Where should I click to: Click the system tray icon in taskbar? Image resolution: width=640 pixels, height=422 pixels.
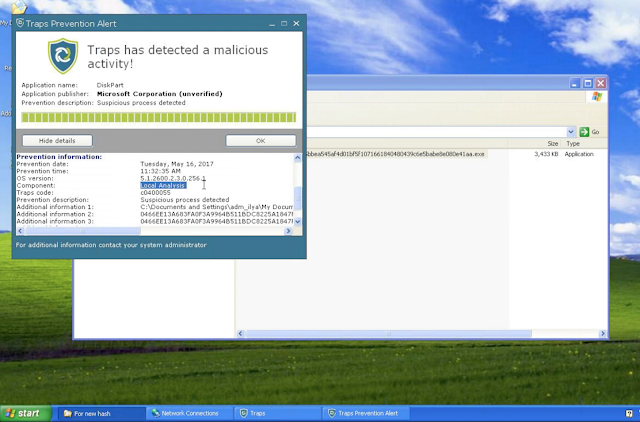click(629, 414)
